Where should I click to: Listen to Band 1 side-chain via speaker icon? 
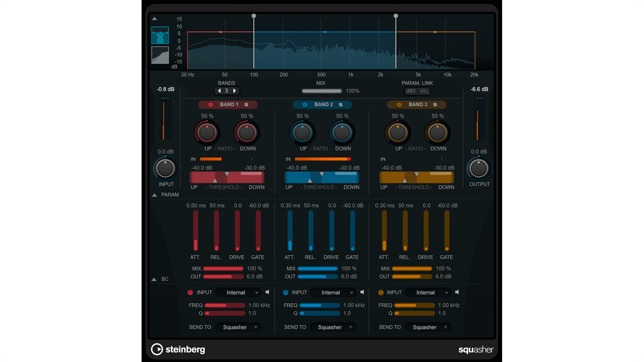[267, 292]
